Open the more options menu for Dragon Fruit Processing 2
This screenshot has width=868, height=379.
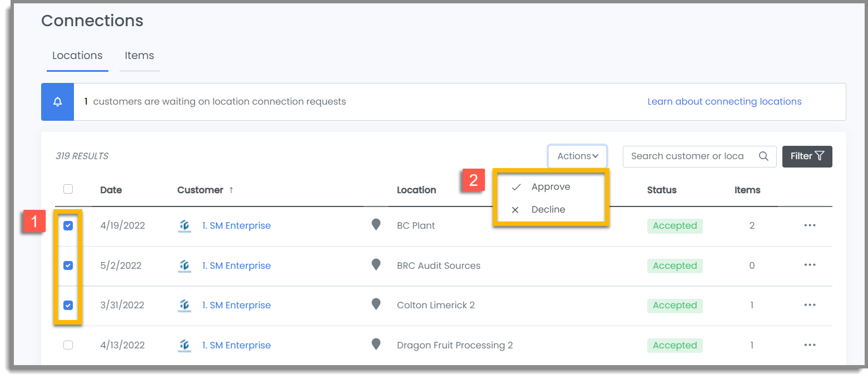point(810,345)
